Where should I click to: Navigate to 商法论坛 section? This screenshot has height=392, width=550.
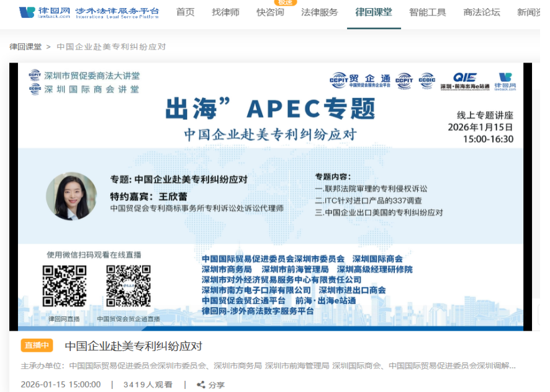tap(482, 12)
